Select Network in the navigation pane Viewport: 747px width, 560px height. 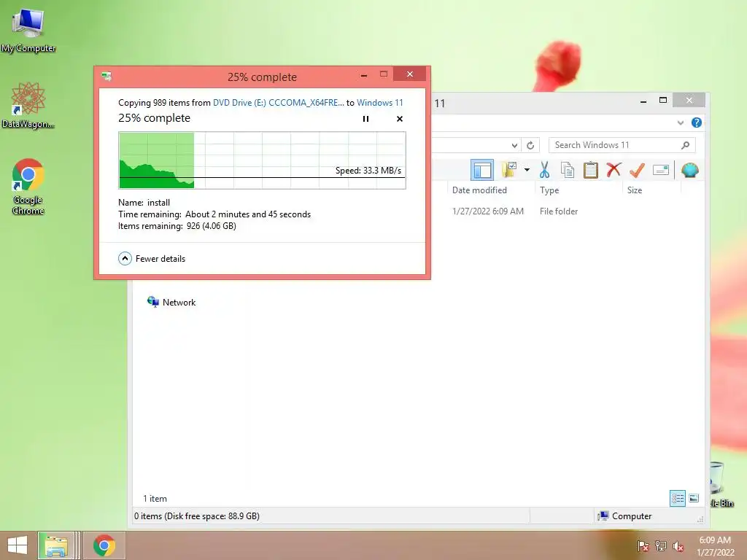pos(171,303)
